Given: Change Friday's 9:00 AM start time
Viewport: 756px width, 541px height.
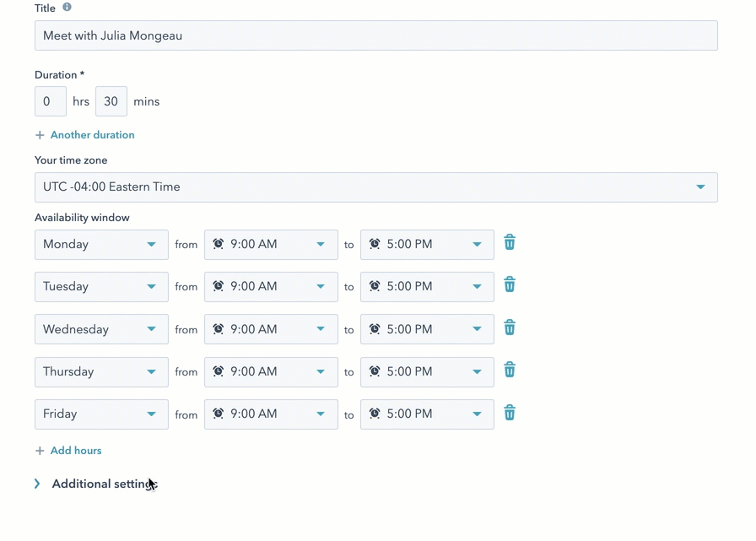Looking at the screenshot, I should [x=271, y=414].
